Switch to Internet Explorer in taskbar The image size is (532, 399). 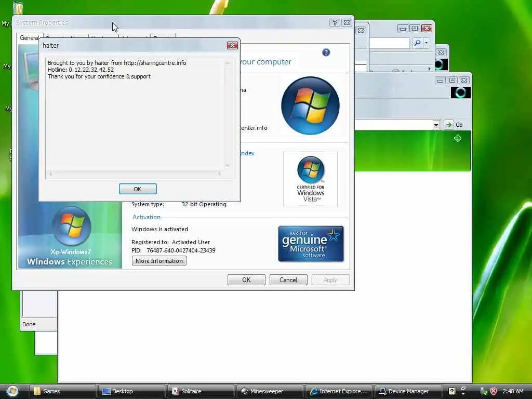(339, 391)
